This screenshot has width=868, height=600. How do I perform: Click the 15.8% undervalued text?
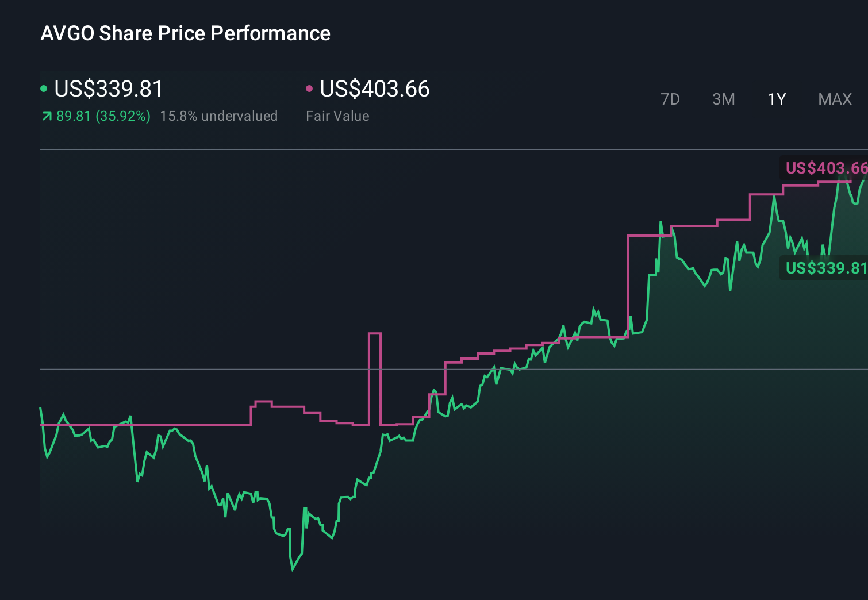[219, 116]
